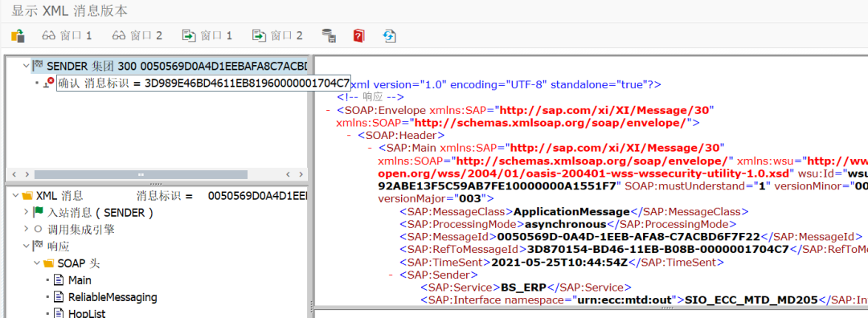Collapse the SENDER 集团 300 tree node
Screen dimensions: 868x318
(26, 66)
